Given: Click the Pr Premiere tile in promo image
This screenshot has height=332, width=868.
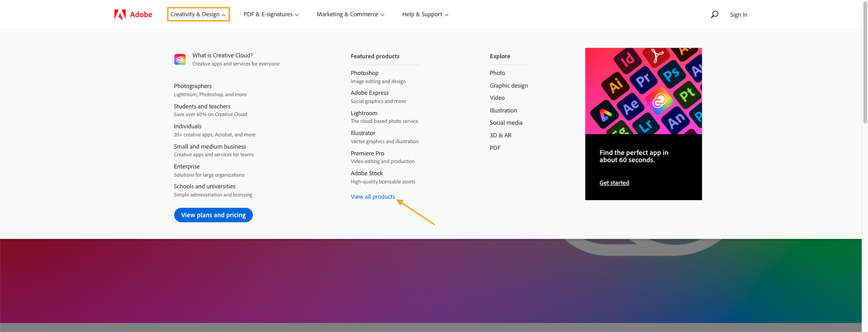Looking at the screenshot, I should click(x=643, y=79).
